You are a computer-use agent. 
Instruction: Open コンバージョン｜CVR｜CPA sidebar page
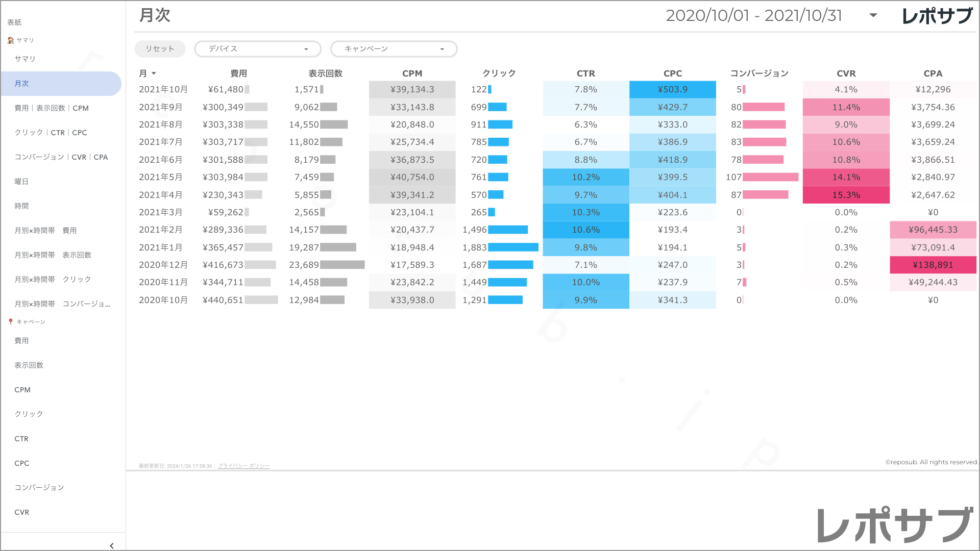point(61,157)
